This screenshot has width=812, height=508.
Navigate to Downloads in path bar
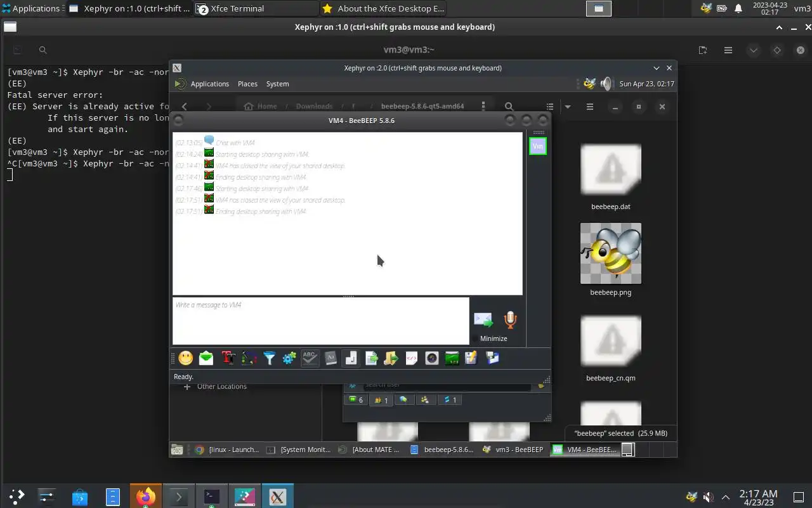pos(314,107)
